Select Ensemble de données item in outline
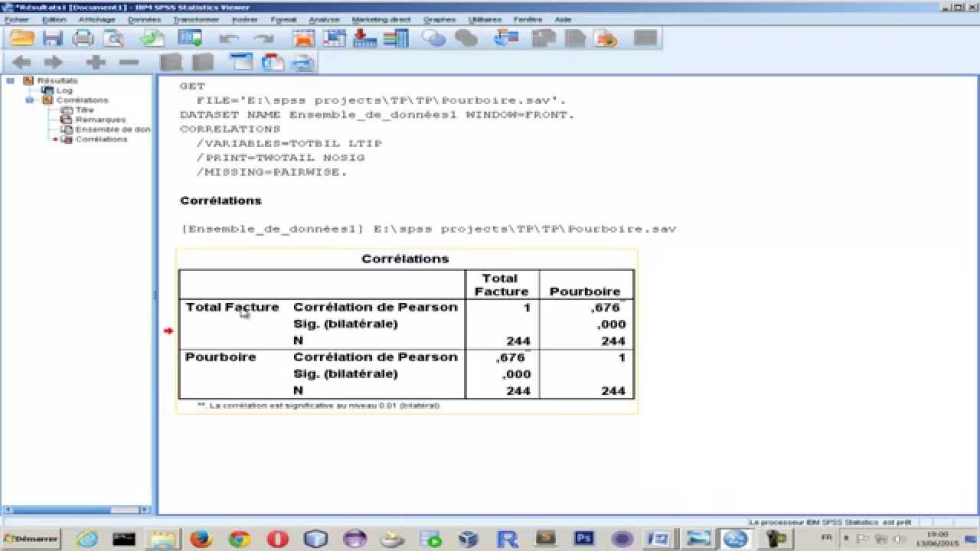Viewport: 980px width, 551px height. tap(113, 130)
